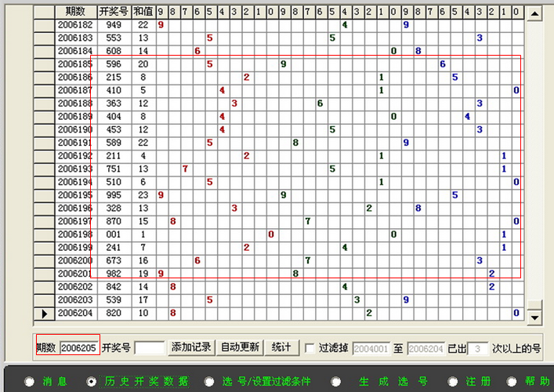Click the winning number 328 cell
Viewport: 554px width, 392px height.
[114, 209]
